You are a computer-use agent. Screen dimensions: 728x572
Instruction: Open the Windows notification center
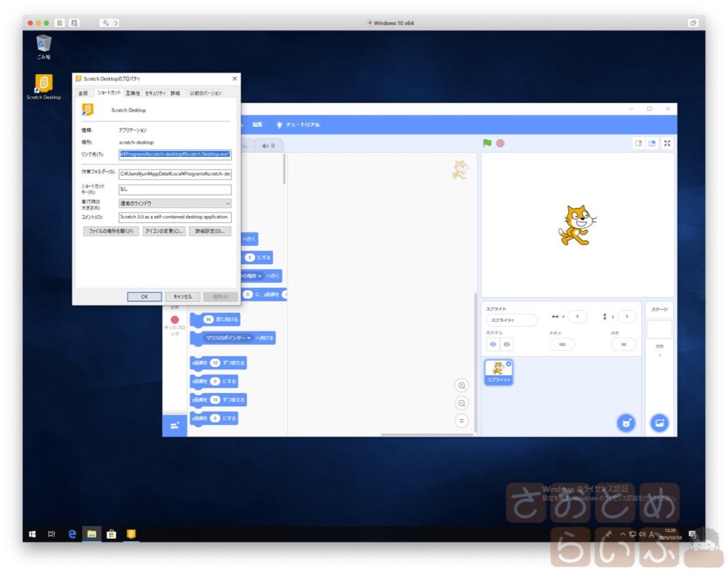pos(692,534)
